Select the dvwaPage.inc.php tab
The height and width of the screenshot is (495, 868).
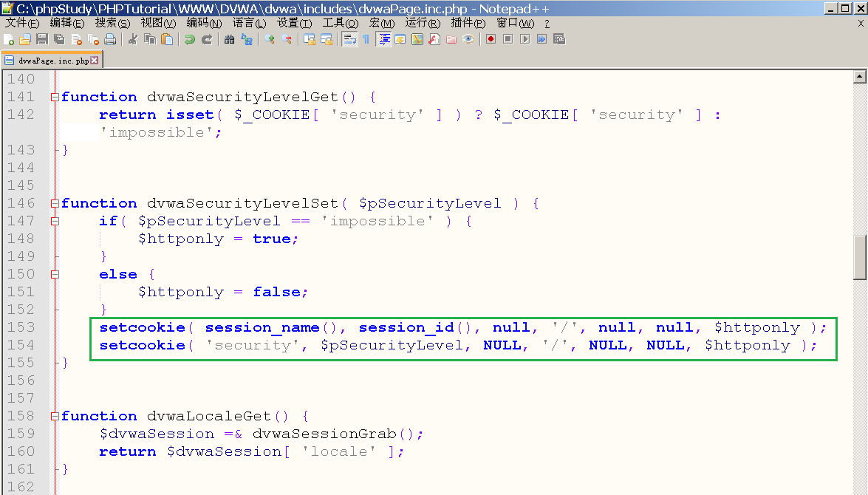click(52, 61)
